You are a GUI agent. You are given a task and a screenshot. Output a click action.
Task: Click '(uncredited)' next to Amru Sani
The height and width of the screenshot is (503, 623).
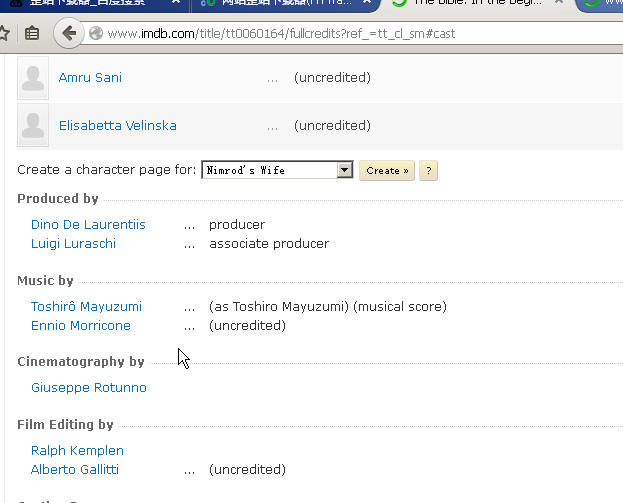332,77
